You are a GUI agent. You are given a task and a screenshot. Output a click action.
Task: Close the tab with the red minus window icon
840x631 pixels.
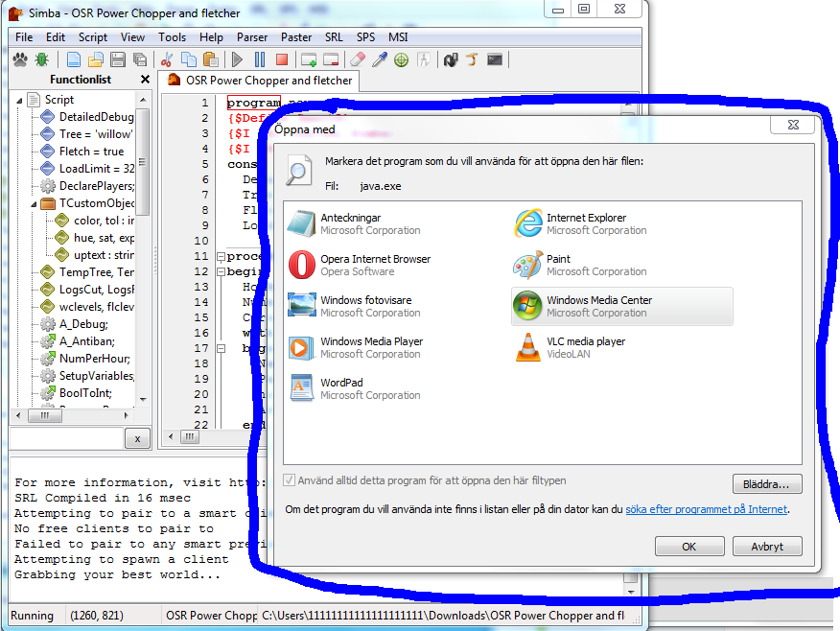pos(331,59)
